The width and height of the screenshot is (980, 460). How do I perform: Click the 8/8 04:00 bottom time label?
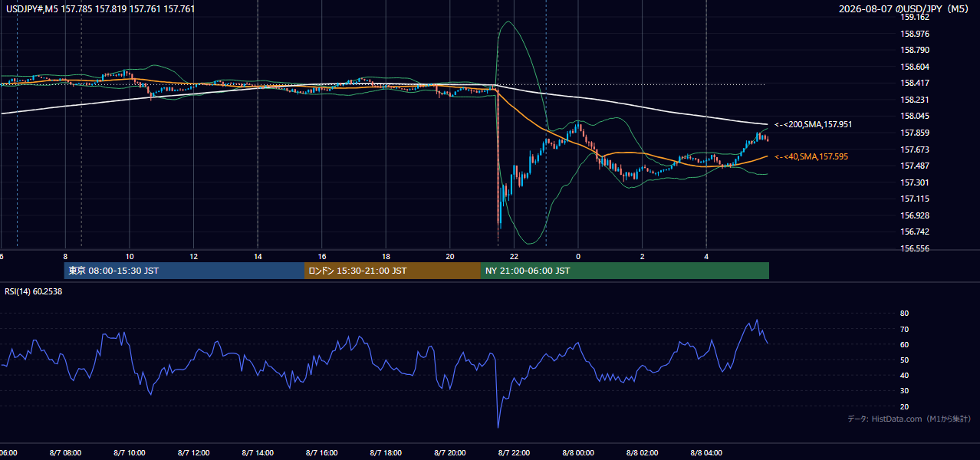click(x=706, y=453)
